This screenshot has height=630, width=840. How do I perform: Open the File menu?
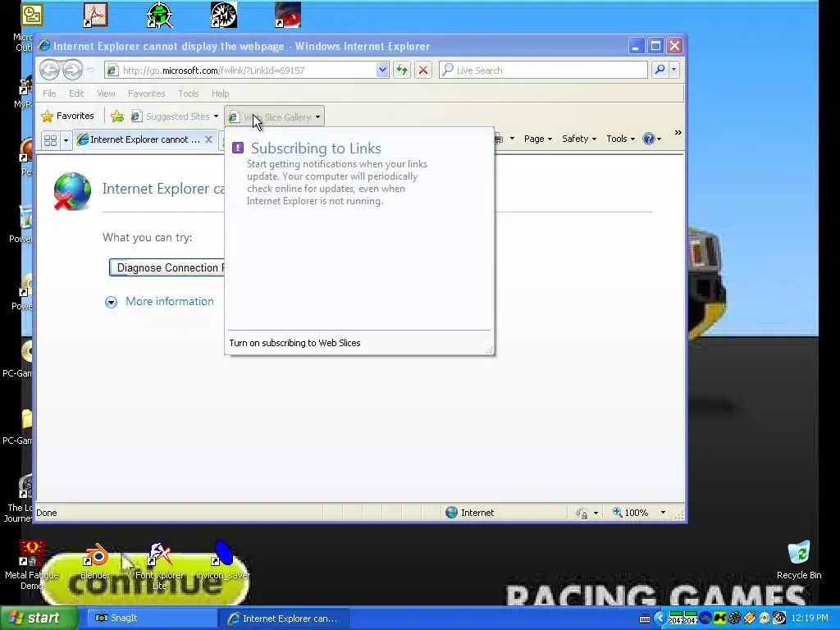(49, 94)
